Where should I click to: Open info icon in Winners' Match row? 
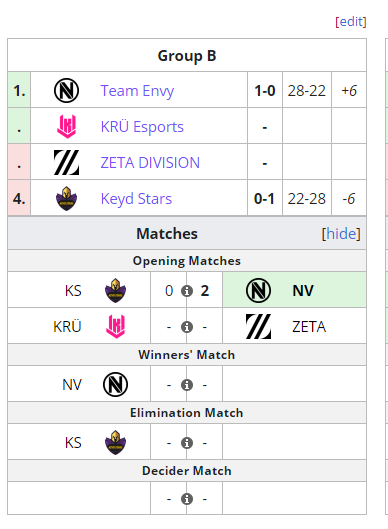[187, 385]
